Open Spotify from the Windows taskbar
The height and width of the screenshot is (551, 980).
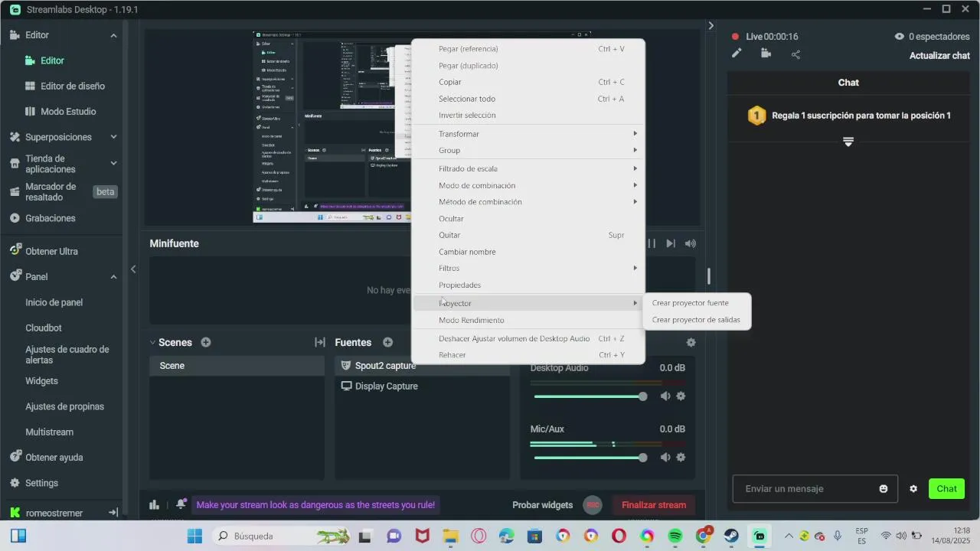coord(675,536)
